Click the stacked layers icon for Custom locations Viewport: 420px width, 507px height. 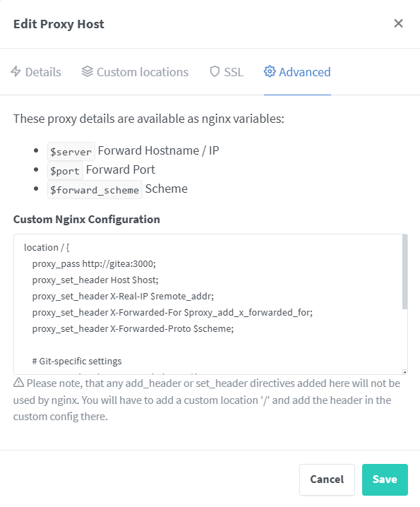coord(88,71)
